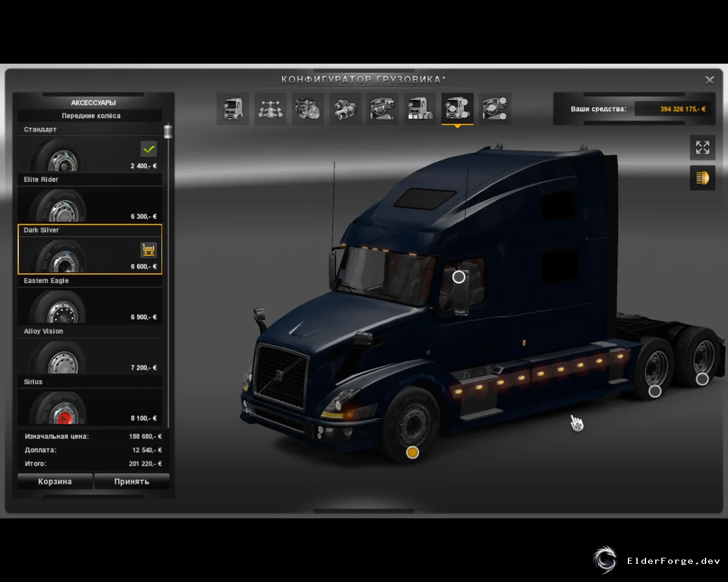Click the Dark Silver label
Viewport: 728px width, 582px height.
coord(41,230)
